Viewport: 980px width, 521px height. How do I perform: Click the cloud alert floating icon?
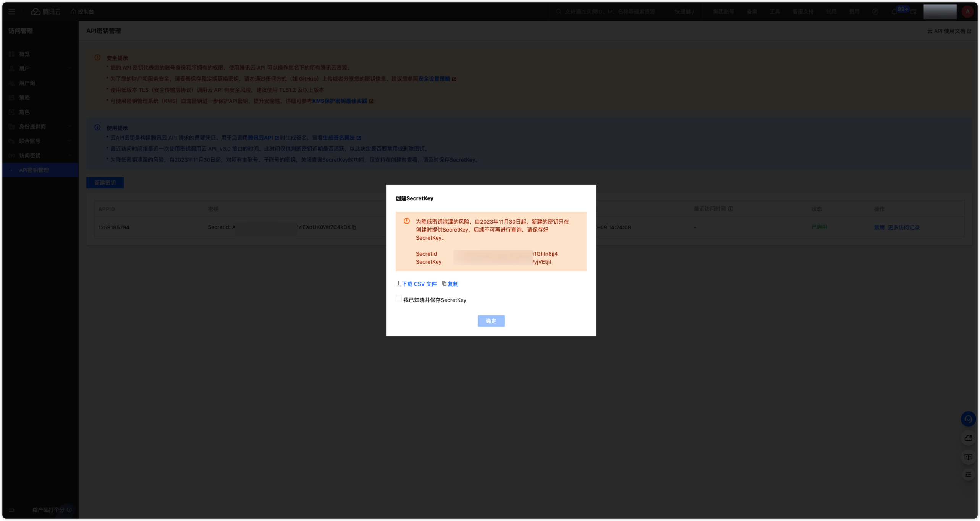point(969,438)
